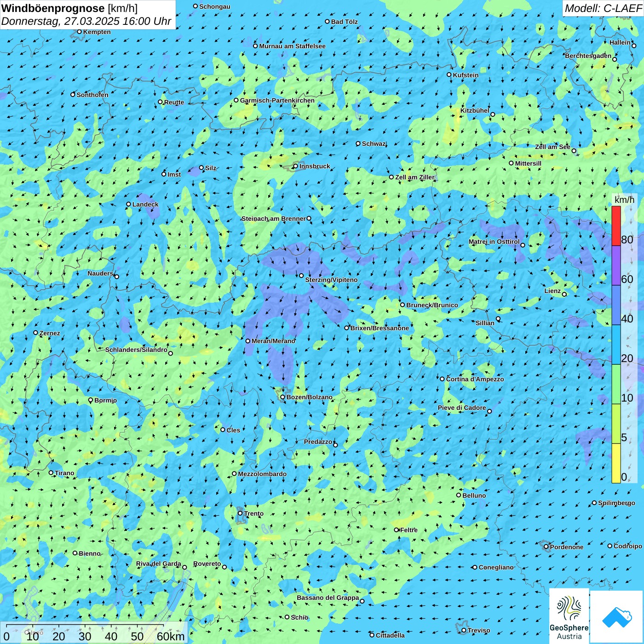Image resolution: width=644 pixels, height=644 pixels.
Task: Select the 'Kempten' label
Action: (x=97, y=32)
